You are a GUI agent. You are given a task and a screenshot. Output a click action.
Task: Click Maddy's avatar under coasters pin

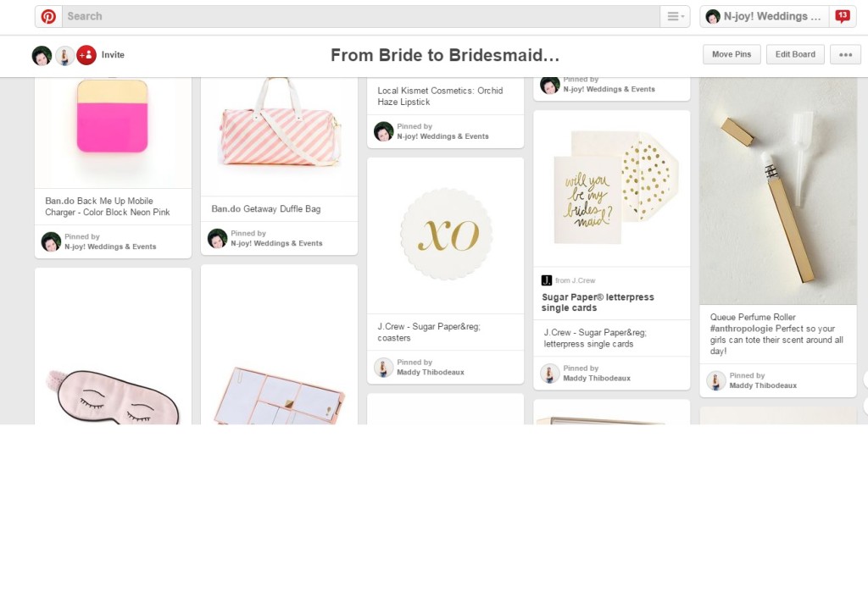384,368
